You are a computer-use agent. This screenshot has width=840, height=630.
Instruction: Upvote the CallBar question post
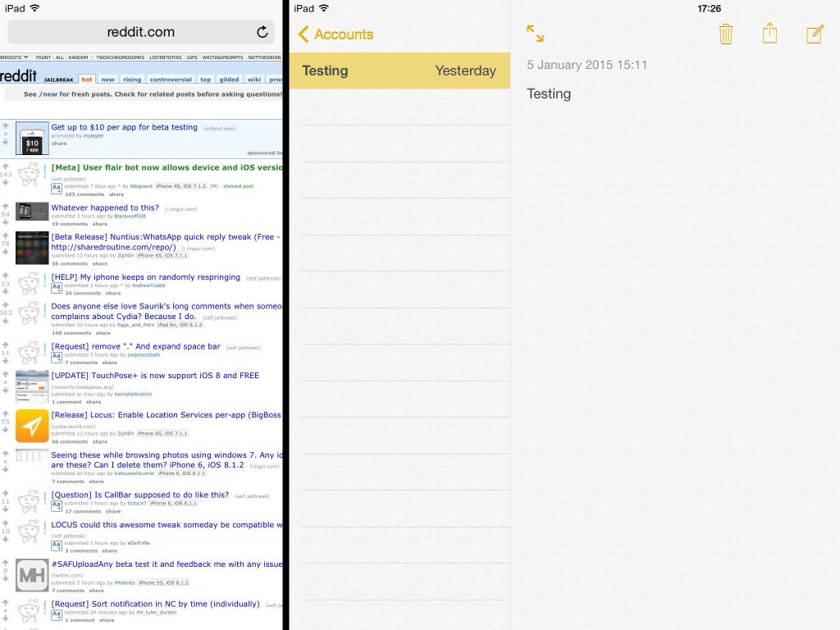[x=6, y=493]
